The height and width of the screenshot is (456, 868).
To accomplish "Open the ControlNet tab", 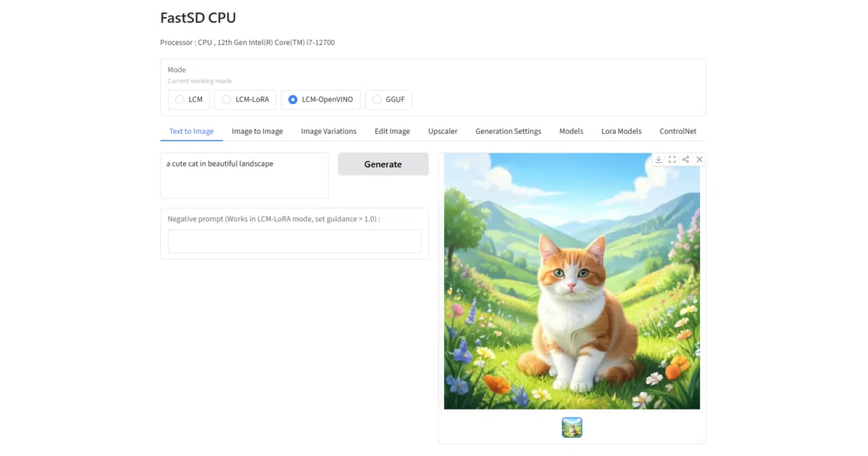I will (x=678, y=131).
